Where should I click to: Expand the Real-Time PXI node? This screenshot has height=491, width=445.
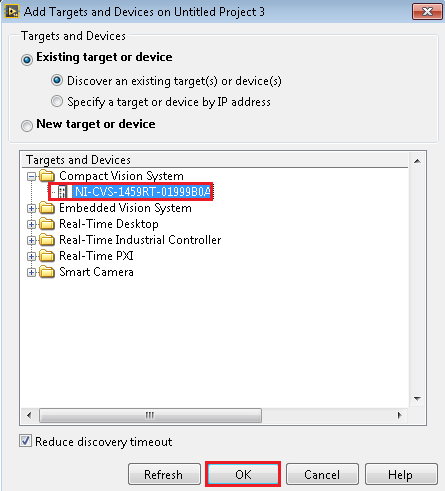31,256
